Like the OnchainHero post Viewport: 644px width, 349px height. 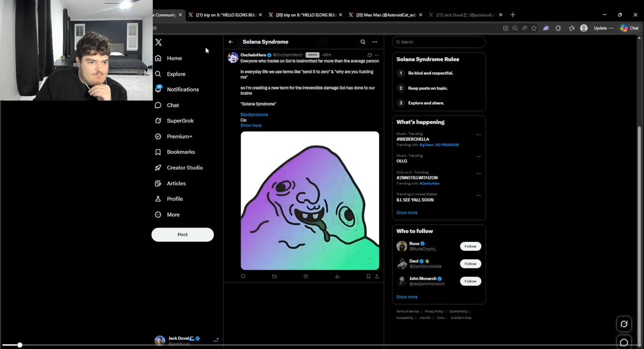pyautogui.click(x=306, y=276)
